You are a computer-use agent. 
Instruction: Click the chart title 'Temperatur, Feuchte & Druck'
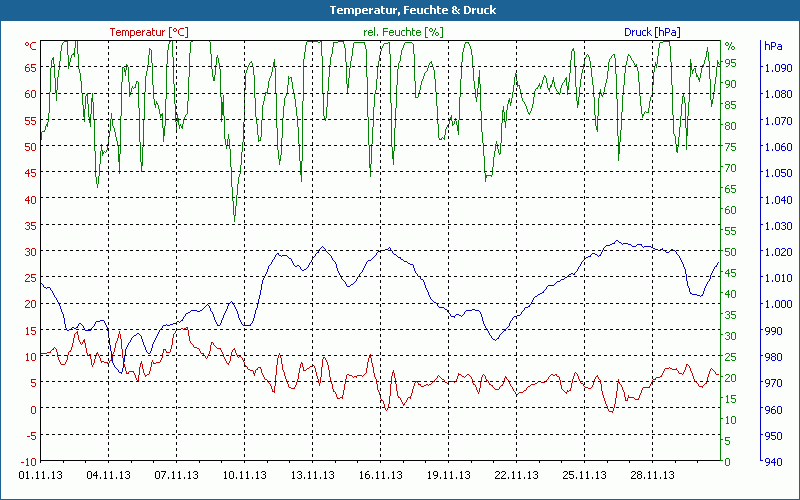400,10
